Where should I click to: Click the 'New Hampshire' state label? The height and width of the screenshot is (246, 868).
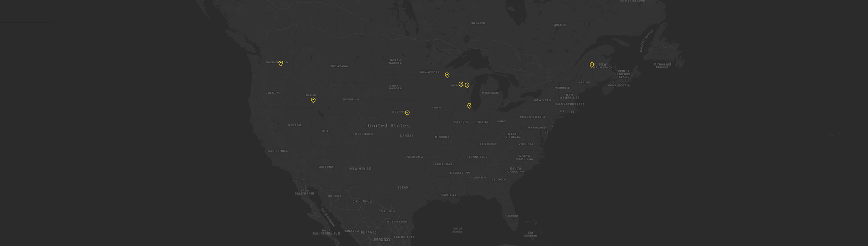point(570,96)
